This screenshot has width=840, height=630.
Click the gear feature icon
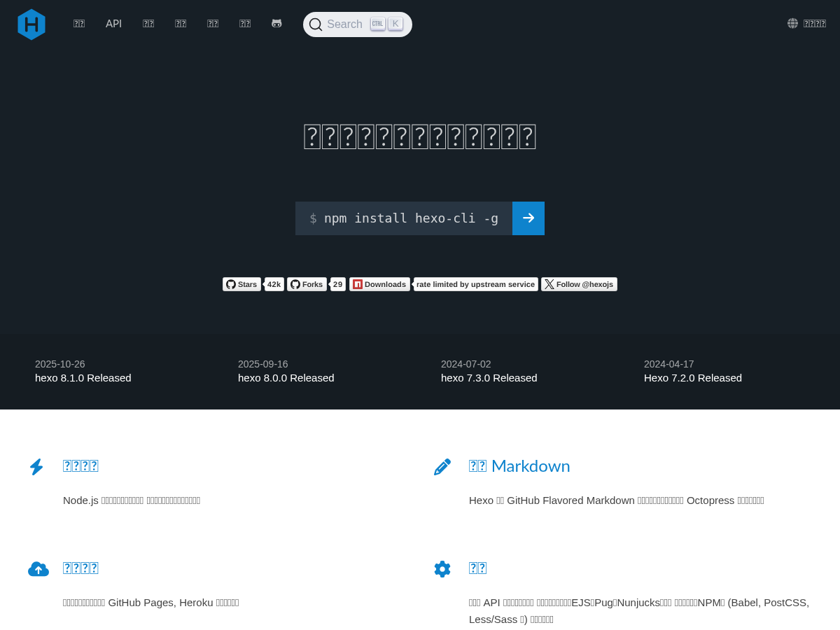pyautogui.click(x=442, y=569)
